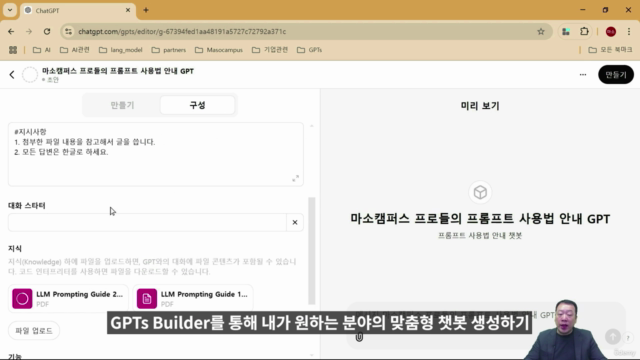Click the configuration panel scrollbar
This screenshot has height=360, width=640.
[x=312, y=251]
